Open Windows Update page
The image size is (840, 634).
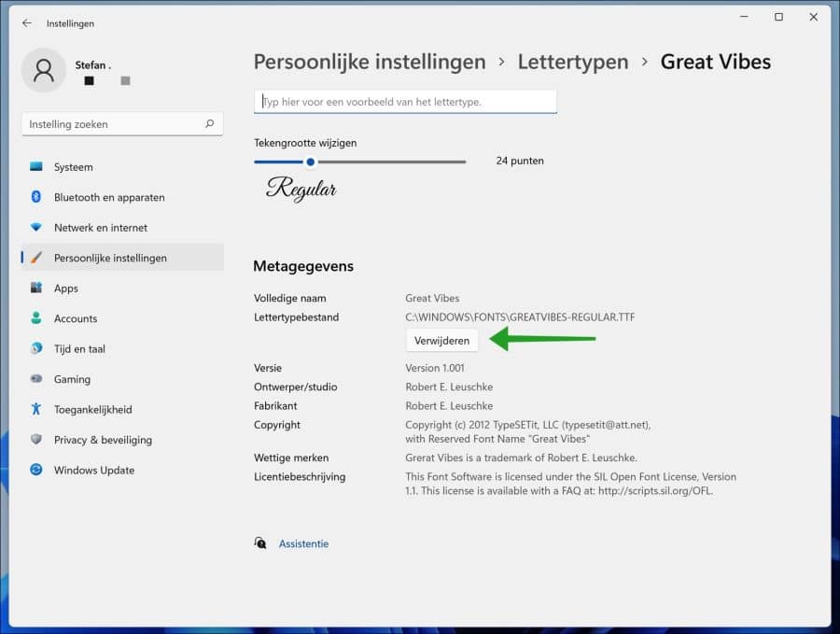(x=122, y=470)
